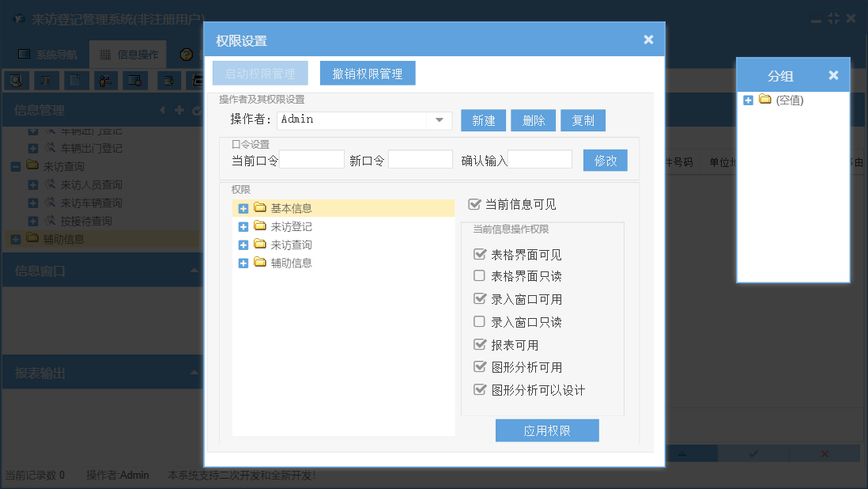
Task: Expand the (空值) group node
Action: point(748,100)
